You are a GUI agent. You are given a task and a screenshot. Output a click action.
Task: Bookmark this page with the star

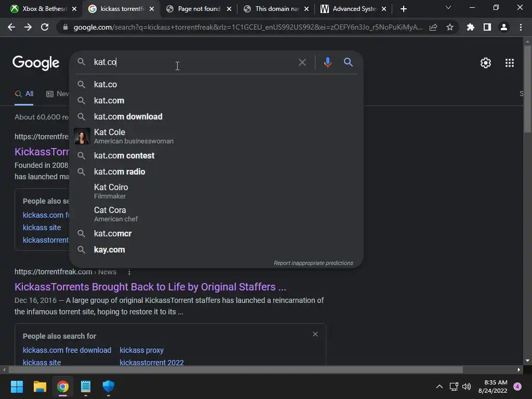pos(450,27)
